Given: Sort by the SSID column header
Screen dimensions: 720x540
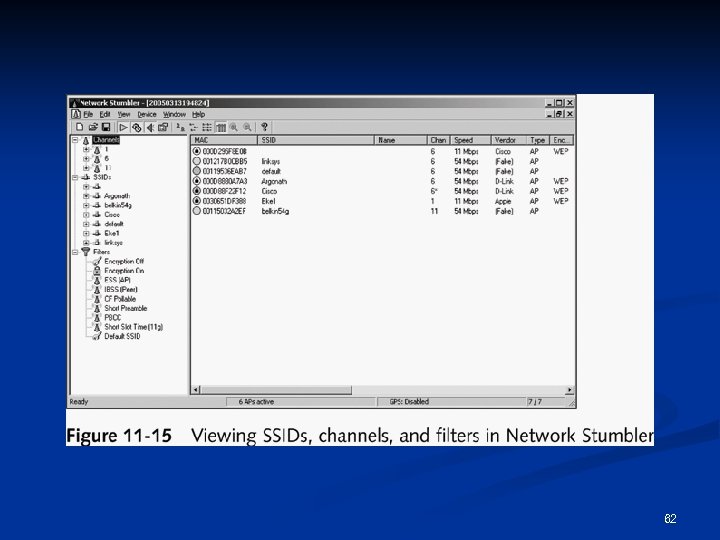Looking at the screenshot, I should point(316,140).
